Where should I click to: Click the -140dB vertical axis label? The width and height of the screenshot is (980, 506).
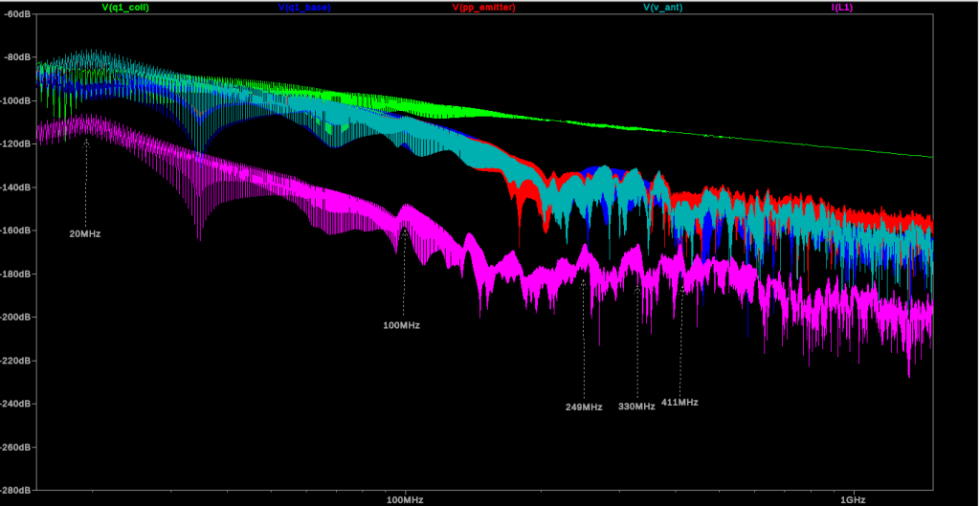pos(15,187)
